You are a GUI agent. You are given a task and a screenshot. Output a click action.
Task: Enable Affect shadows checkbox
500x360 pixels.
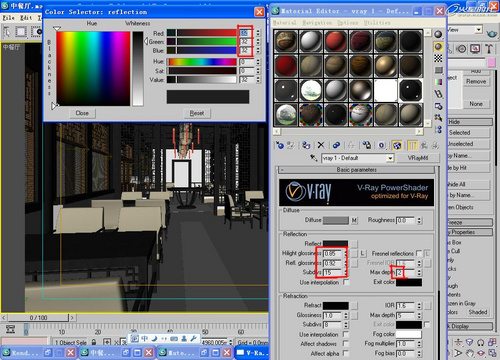345,344
